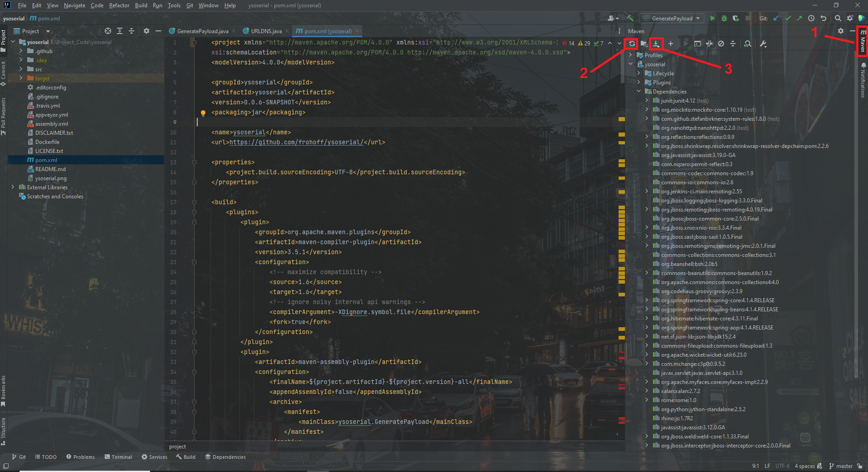Git commit green checkmark icon
The height and width of the screenshot is (472, 868).
[x=788, y=18]
